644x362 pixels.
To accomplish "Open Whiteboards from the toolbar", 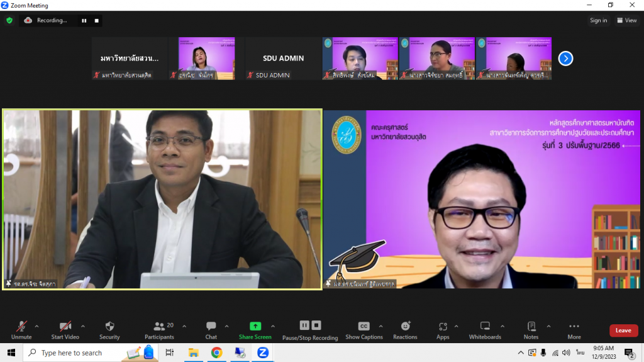I will tap(485, 327).
